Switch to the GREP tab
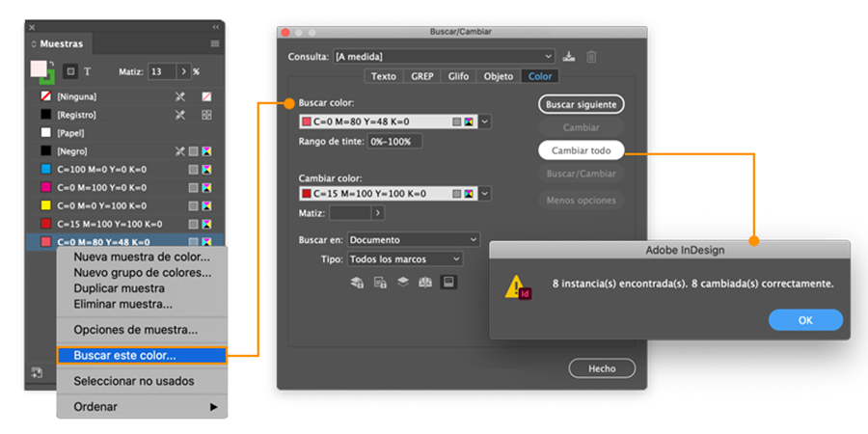 [x=421, y=76]
